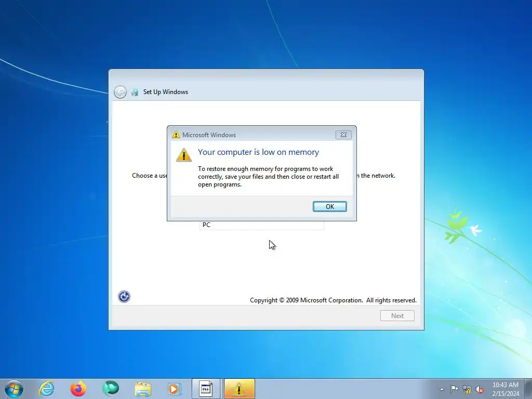Open the green globe browser taskbar icon

point(111,389)
